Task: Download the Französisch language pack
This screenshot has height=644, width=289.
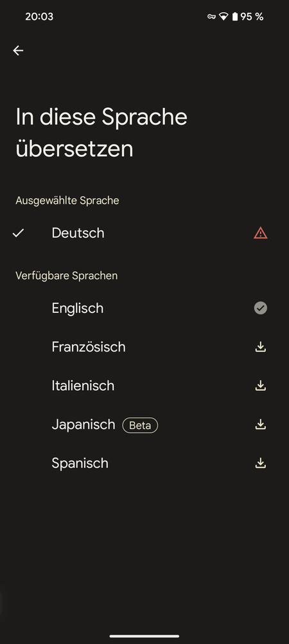Action: coord(260,347)
